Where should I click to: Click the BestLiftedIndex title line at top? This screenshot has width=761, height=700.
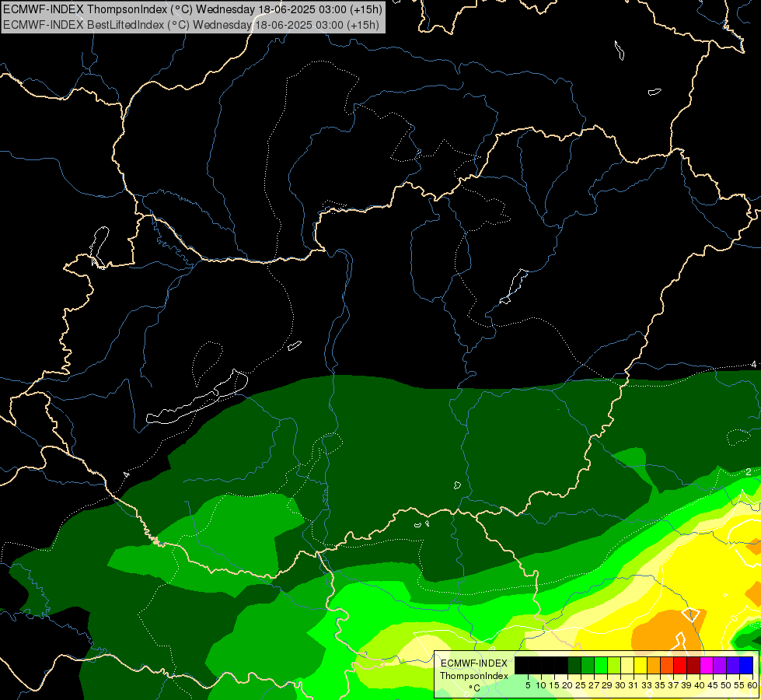(190, 25)
